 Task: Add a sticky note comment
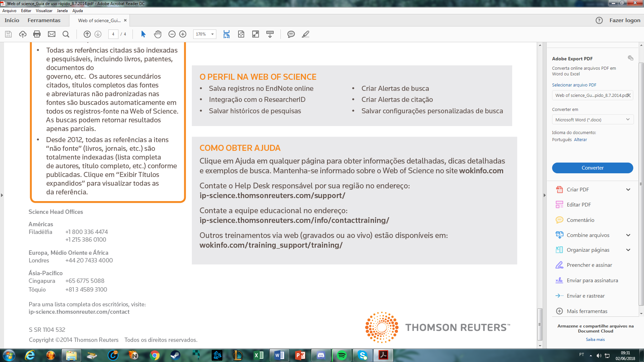pos(291,34)
